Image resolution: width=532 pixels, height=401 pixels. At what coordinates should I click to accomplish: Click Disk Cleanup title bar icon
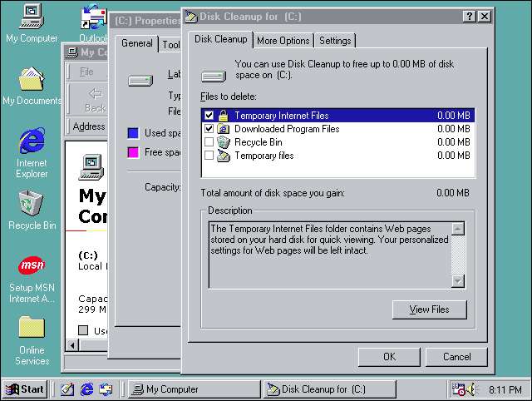tap(191, 17)
